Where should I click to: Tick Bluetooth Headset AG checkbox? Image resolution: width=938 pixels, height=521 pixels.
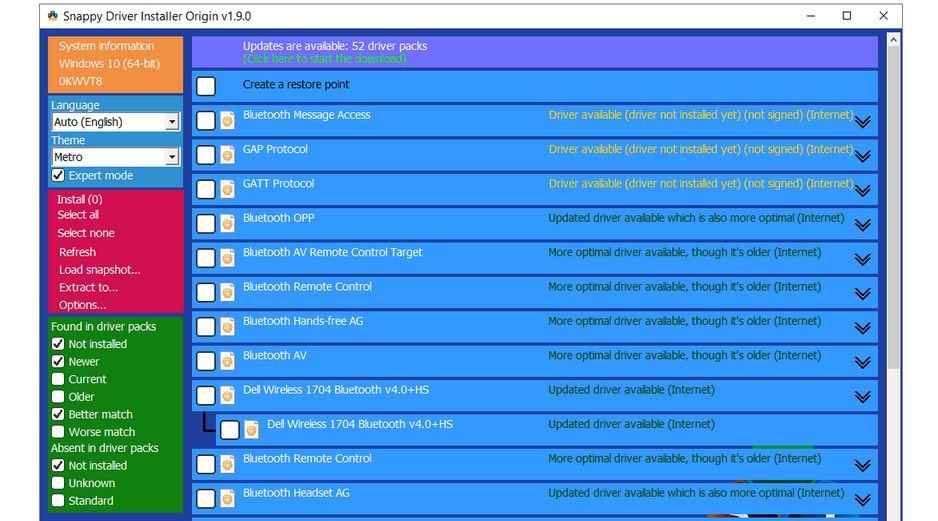[206, 498]
